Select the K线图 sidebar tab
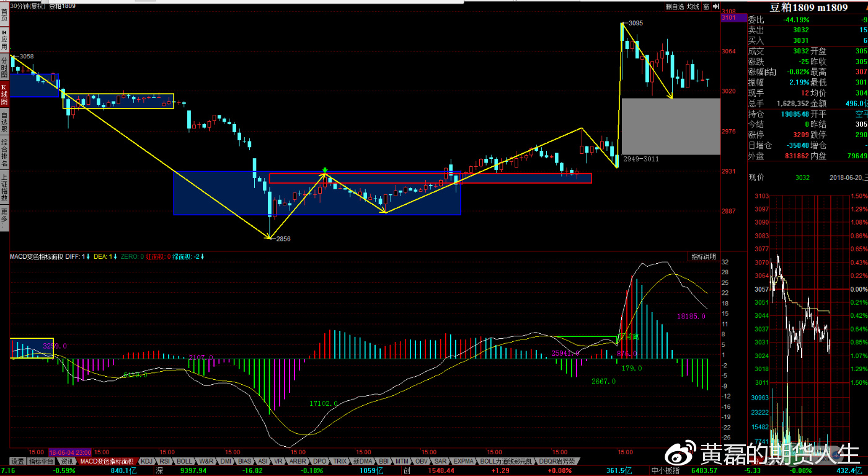The width and height of the screenshot is (868, 476). [x=4, y=94]
